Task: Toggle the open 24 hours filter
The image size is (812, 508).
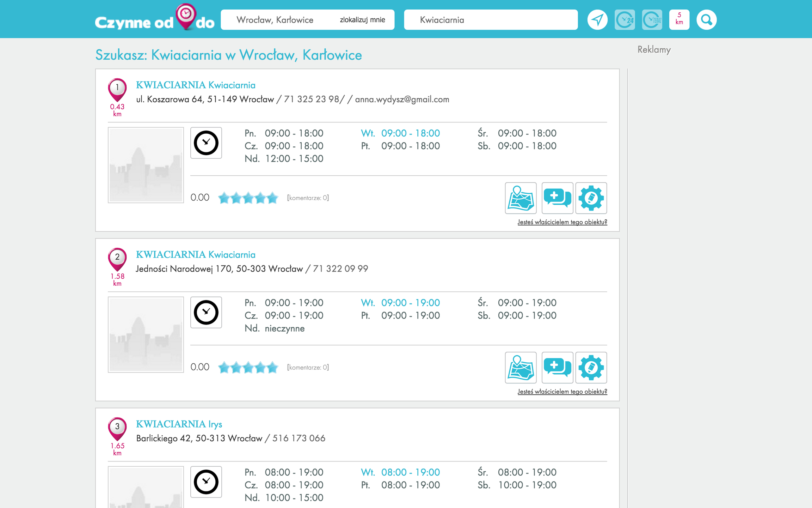Action: point(625,20)
